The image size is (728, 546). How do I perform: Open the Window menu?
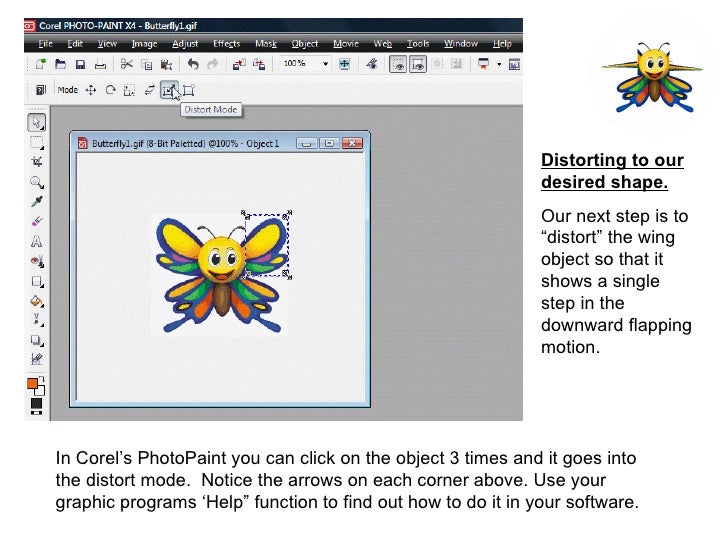[461, 44]
